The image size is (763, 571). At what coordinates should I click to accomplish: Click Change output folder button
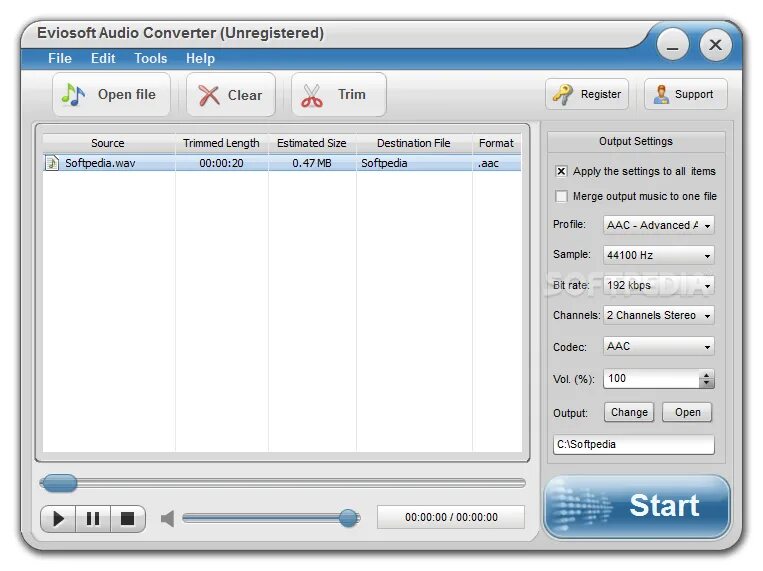click(x=629, y=412)
